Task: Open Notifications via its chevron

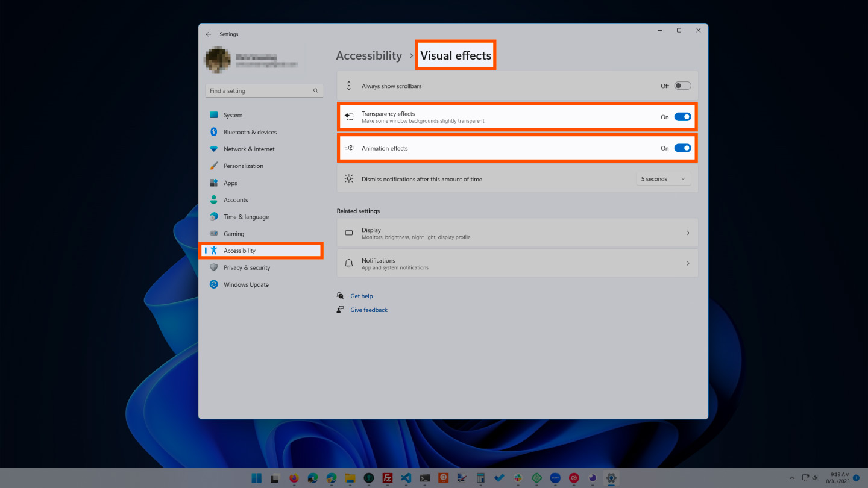Action: 688,263
